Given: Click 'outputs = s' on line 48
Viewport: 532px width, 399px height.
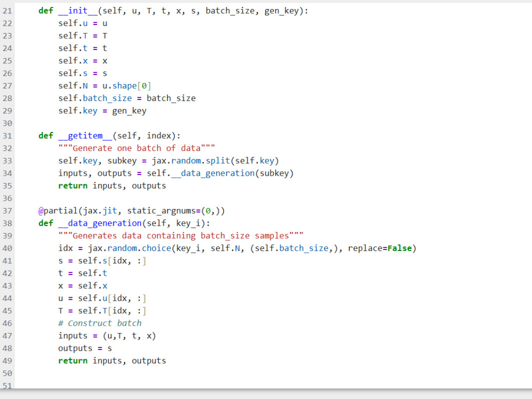Looking at the screenshot, I should click(x=85, y=348).
